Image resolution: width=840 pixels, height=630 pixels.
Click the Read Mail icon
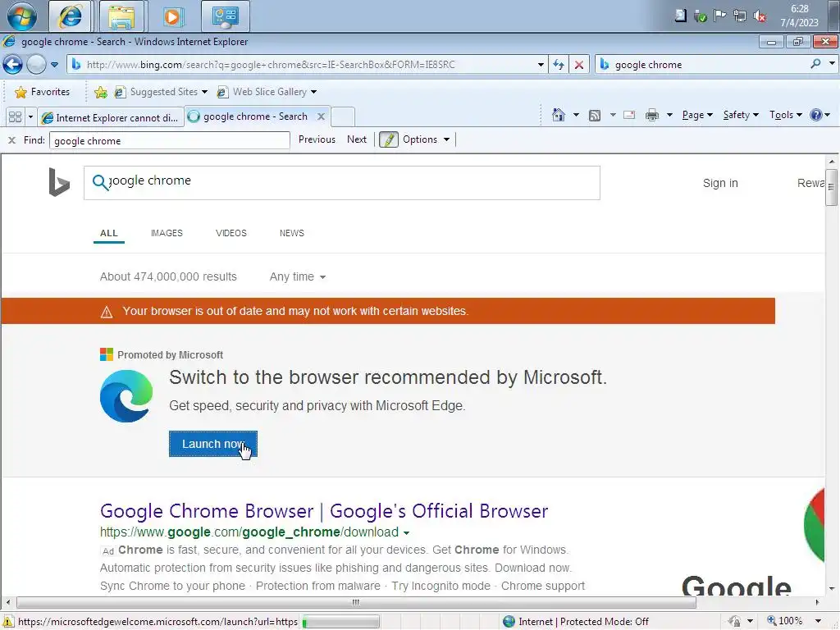(x=629, y=115)
